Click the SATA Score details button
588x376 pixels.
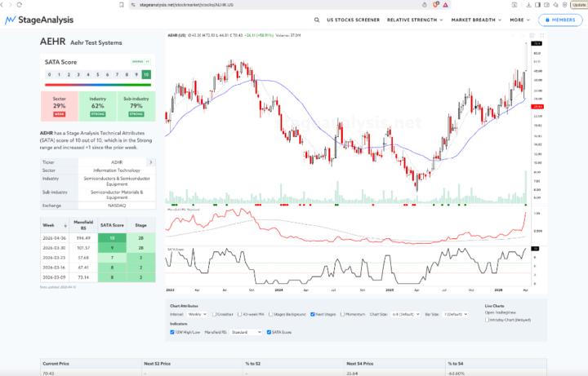(141, 62)
